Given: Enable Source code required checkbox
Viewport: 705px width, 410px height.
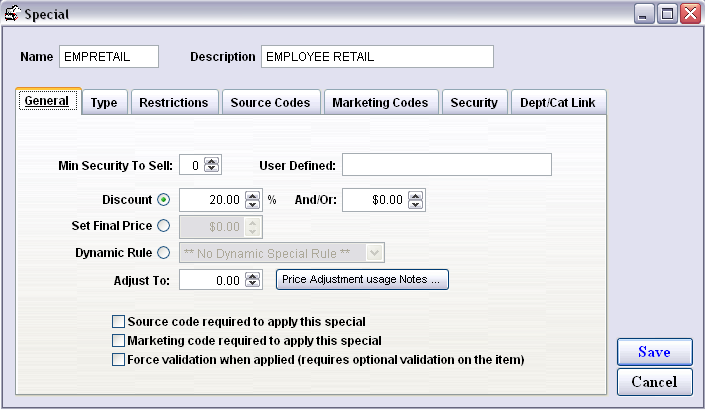Looking at the screenshot, I should (118, 321).
